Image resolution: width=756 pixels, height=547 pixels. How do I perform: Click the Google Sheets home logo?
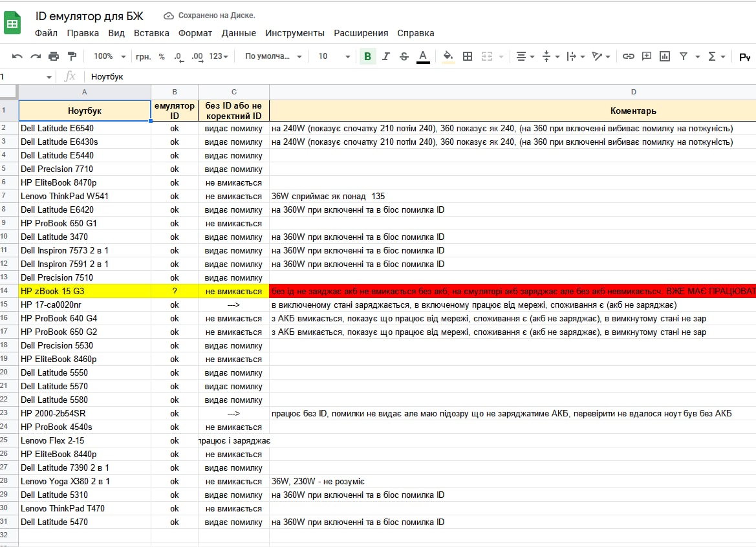pyautogui.click(x=12, y=23)
